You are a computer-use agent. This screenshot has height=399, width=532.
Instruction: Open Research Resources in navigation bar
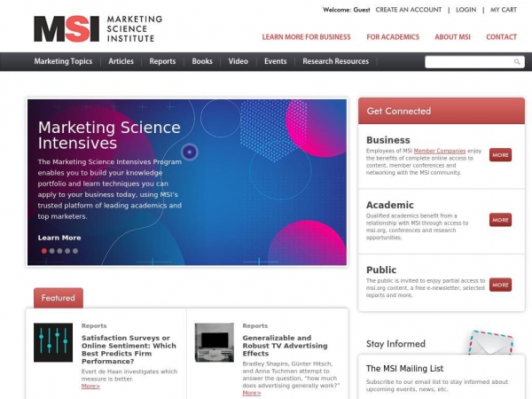tap(335, 61)
